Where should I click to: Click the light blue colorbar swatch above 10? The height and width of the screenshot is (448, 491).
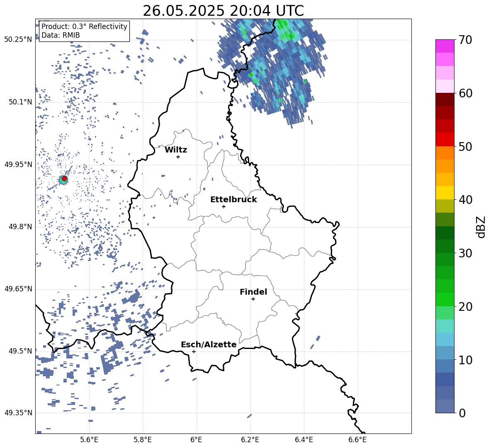pyautogui.click(x=445, y=353)
